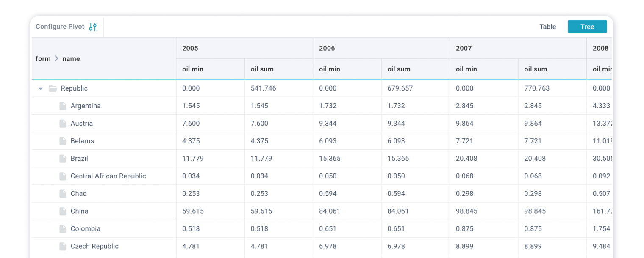Click the 2005 column header
This screenshot has width=644, height=258.
tap(244, 48)
